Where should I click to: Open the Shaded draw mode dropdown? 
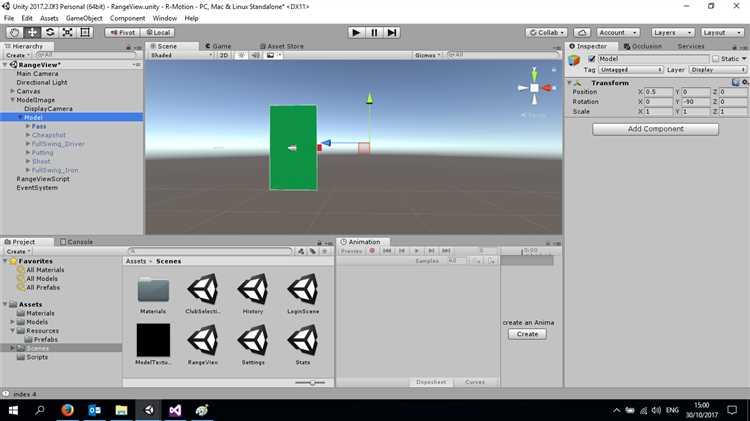(x=181, y=55)
